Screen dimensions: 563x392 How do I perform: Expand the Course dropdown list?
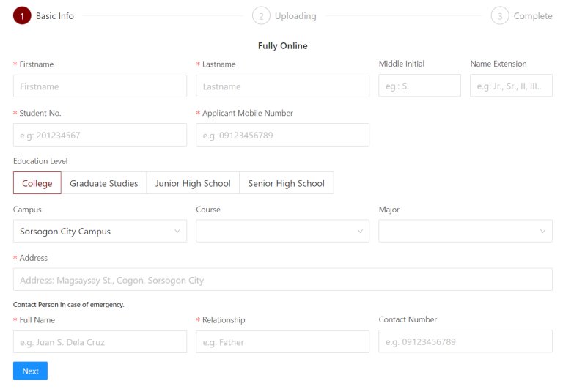point(282,232)
